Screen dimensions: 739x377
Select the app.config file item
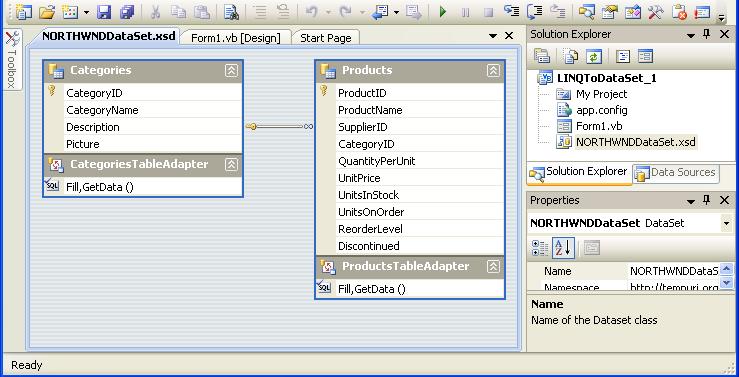pyautogui.click(x=601, y=110)
